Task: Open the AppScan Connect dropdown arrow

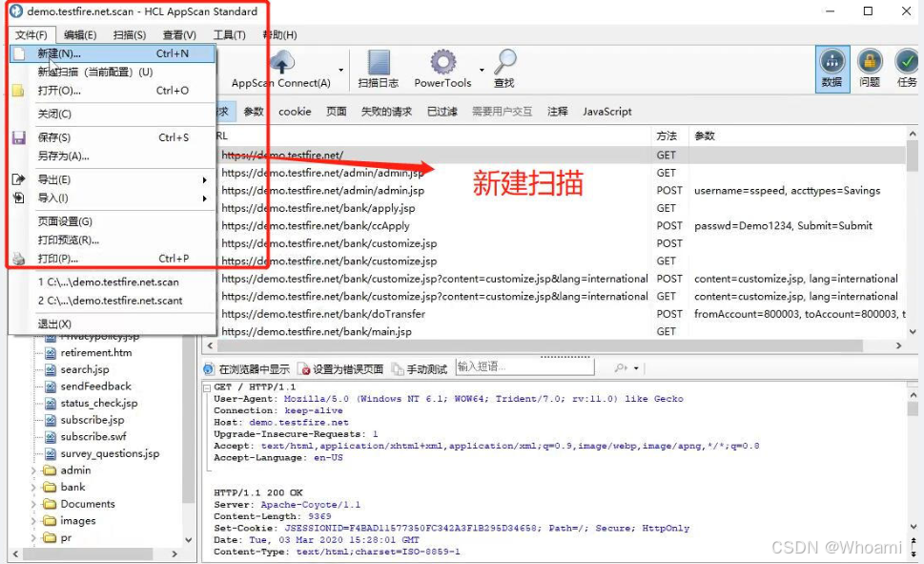Action: 340,71
